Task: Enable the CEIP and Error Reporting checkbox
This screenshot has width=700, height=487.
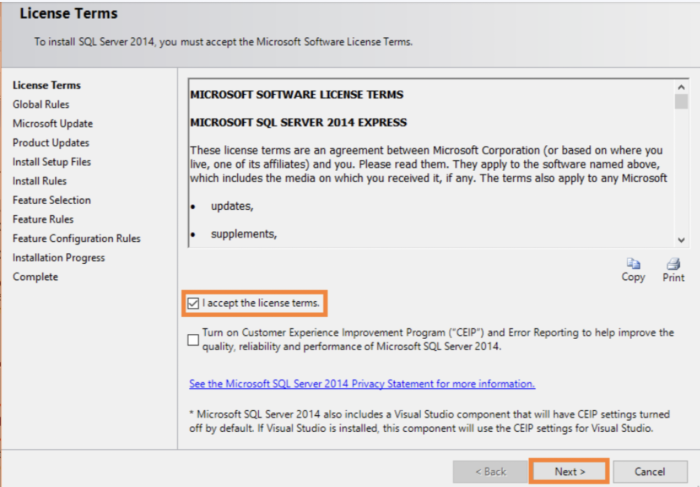Action: pyautogui.click(x=193, y=340)
